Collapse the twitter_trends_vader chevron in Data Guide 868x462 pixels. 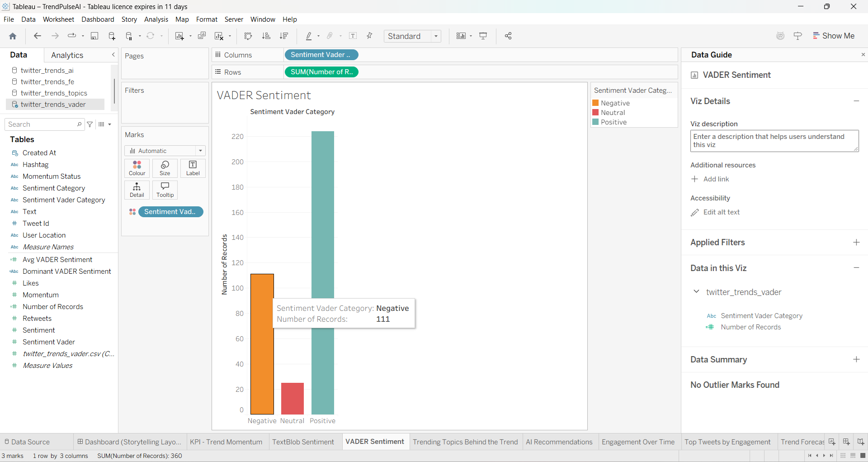(697, 291)
